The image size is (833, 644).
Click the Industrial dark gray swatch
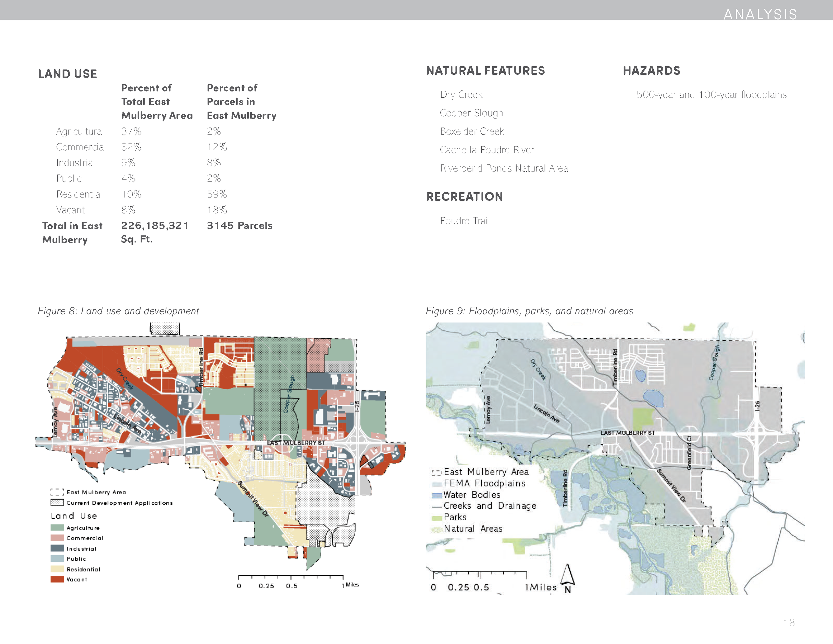click(x=57, y=548)
